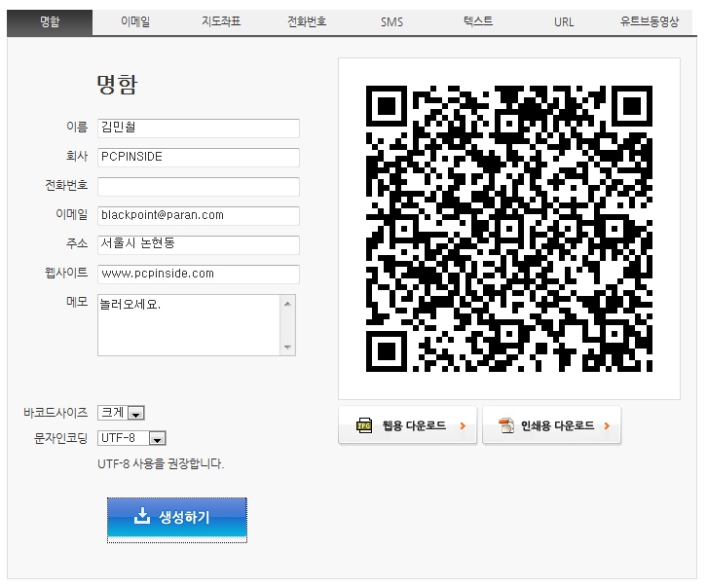Viewport: 707px width, 588px height.
Task: Click the 이름 input field
Action: pyautogui.click(x=199, y=129)
